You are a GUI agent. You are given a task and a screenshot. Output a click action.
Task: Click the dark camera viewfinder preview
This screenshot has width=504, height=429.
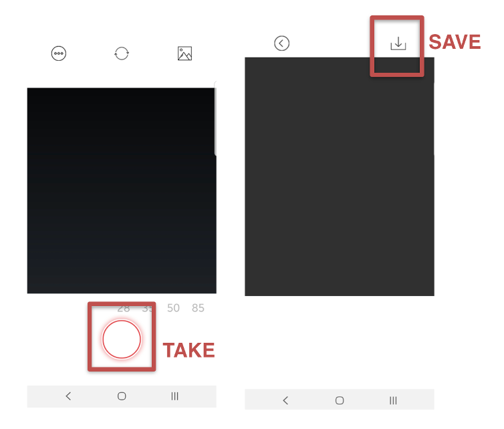click(122, 190)
